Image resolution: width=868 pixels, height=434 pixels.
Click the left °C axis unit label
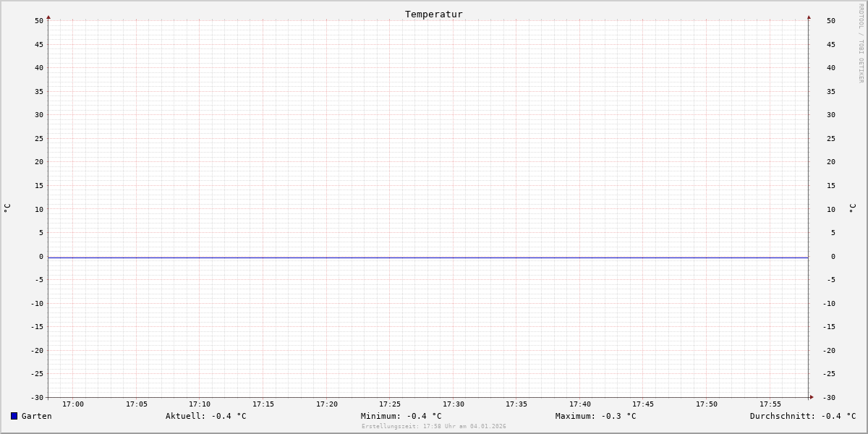tap(7, 208)
